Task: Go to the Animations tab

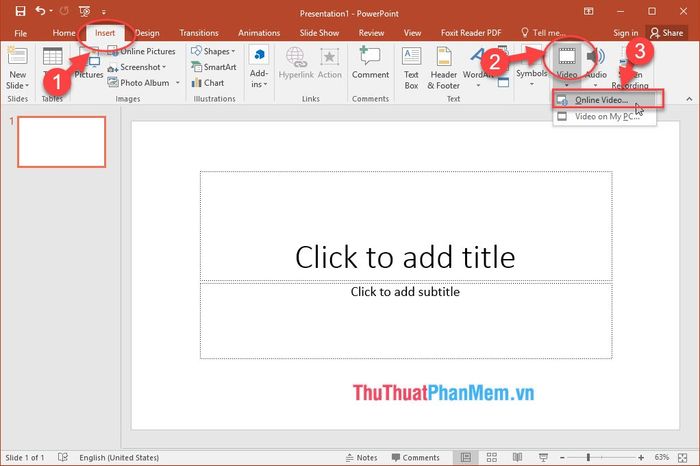Action: coord(259,33)
